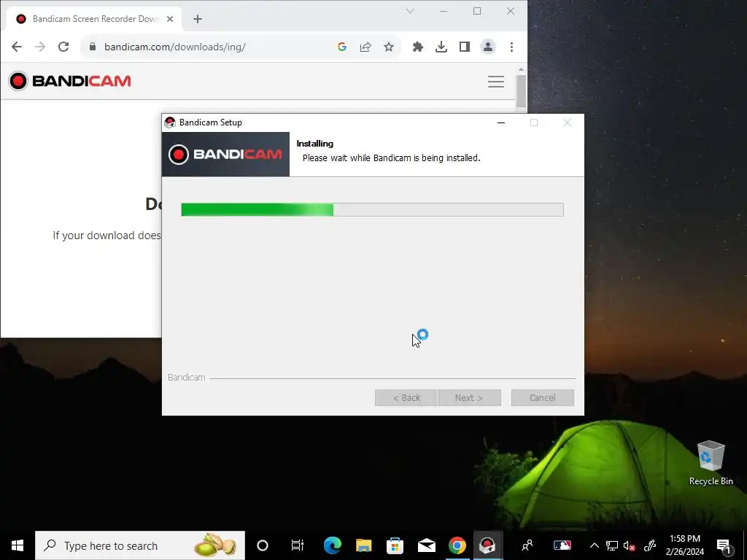Click the site lock icon in address bar
The width and height of the screenshot is (747, 560).
point(93,47)
